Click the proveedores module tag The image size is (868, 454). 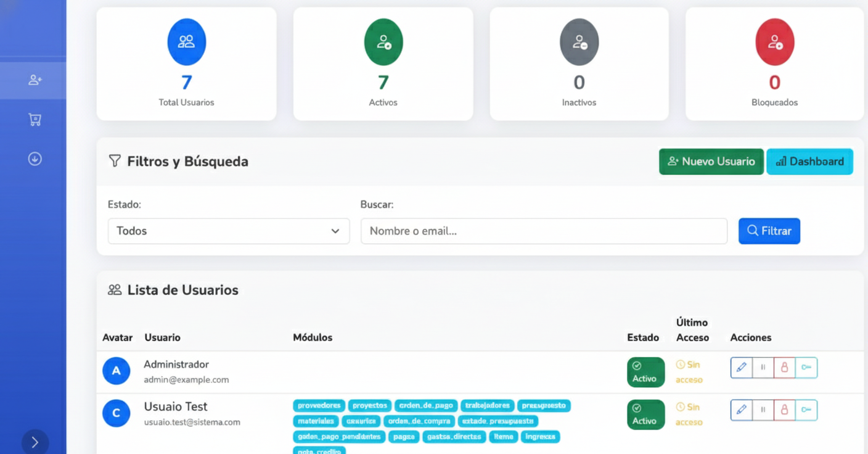point(319,406)
